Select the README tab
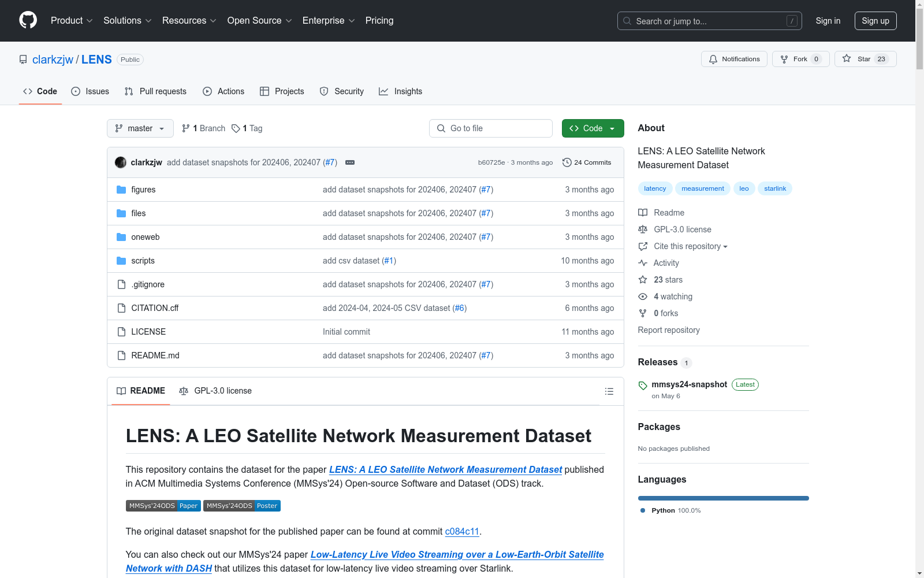 tap(141, 391)
